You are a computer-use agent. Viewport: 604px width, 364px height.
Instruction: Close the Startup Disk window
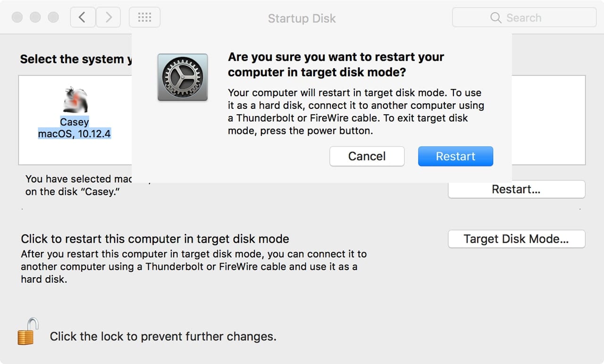pos(17,17)
